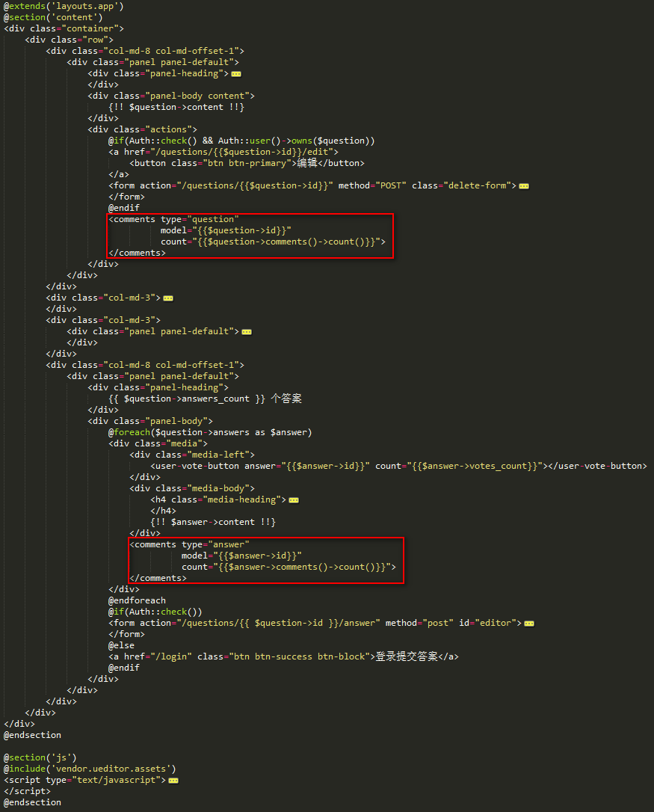The width and height of the screenshot is (654, 812).
Task: Click the {{ $question->answers_count }} expression
Action: pyautogui.click(x=187, y=399)
